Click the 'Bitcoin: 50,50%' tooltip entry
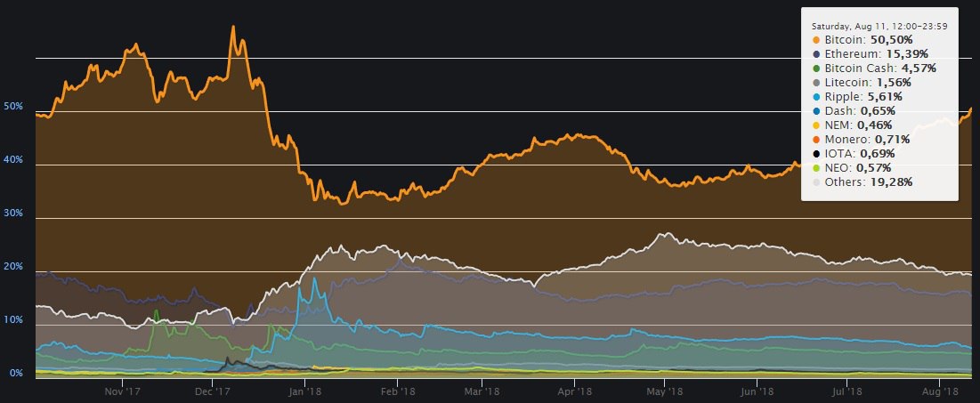980x403 pixels. coord(864,40)
